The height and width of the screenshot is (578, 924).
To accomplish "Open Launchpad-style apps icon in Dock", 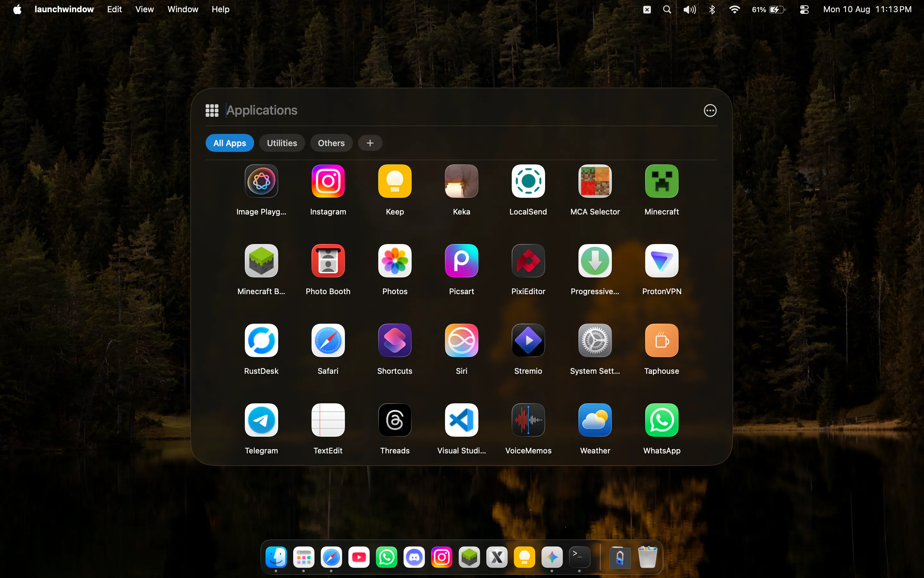I will [x=304, y=557].
